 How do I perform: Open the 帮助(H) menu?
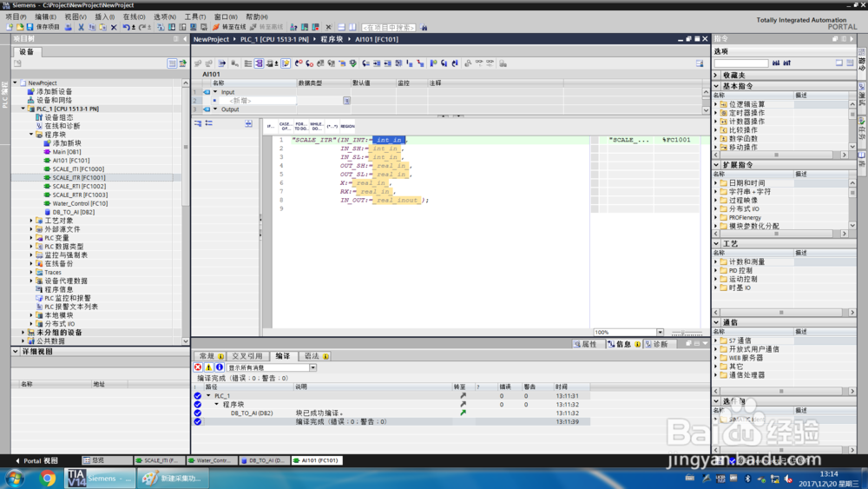tap(256, 17)
